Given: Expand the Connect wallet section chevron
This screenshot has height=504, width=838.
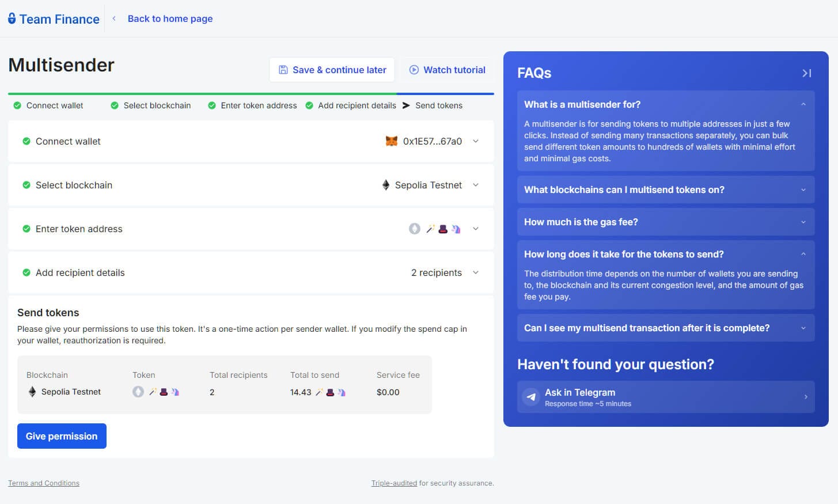Looking at the screenshot, I should 476,141.
